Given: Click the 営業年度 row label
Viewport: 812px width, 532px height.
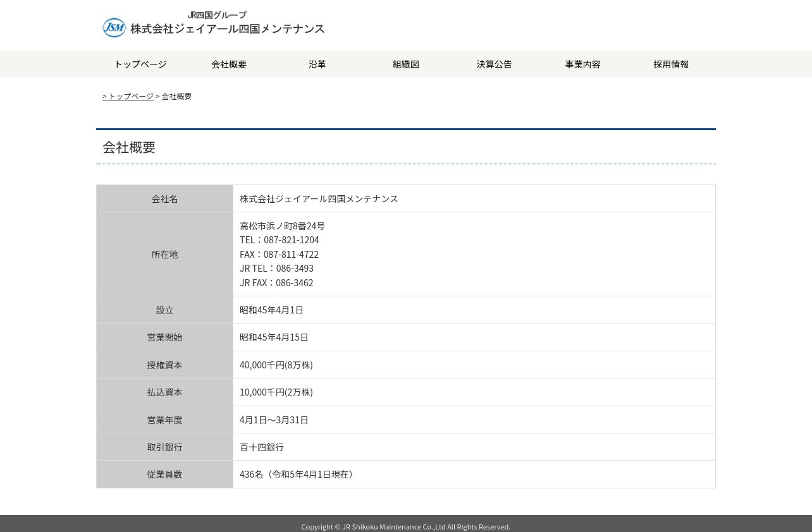Looking at the screenshot, I should tap(164, 420).
